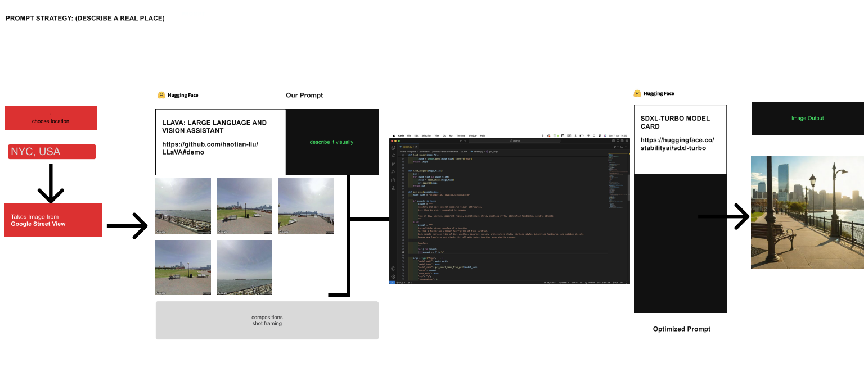Screen dimensions: 868x381
Task: Expand the Run Python File dropdown chevron
Action: tap(617, 146)
